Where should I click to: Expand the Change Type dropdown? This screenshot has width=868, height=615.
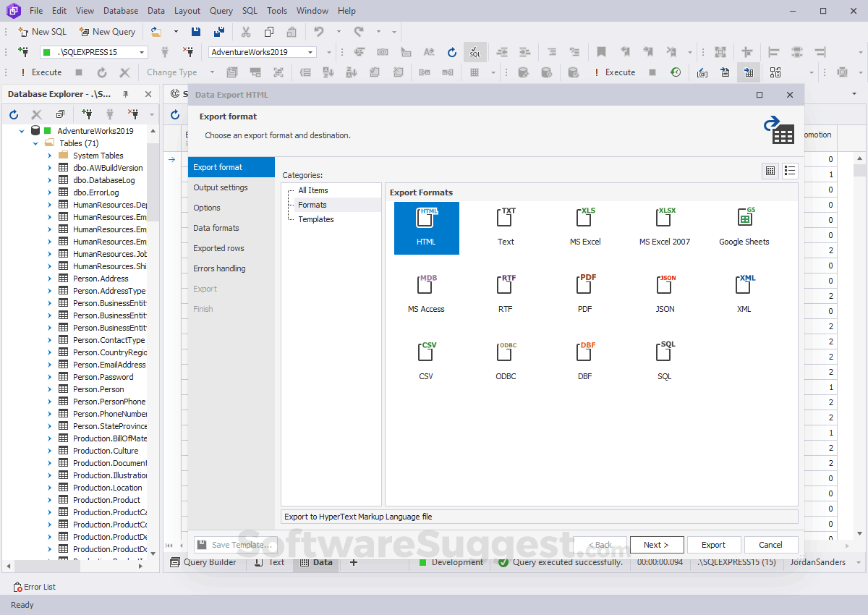tap(212, 72)
